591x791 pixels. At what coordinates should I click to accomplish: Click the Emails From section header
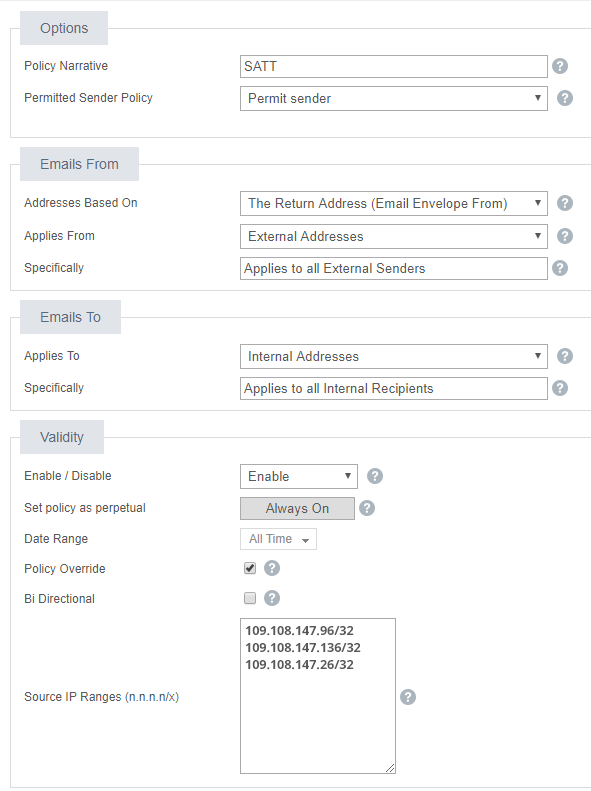tap(79, 164)
